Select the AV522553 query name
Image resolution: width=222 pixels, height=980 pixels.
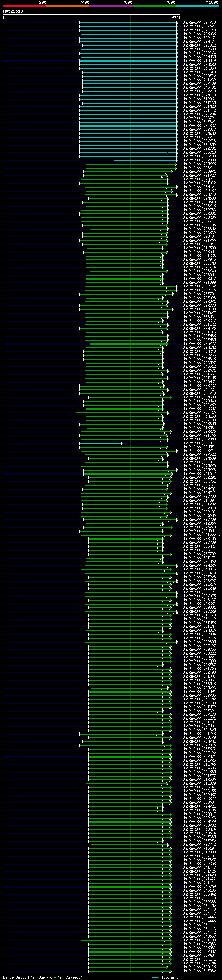coord(13,11)
